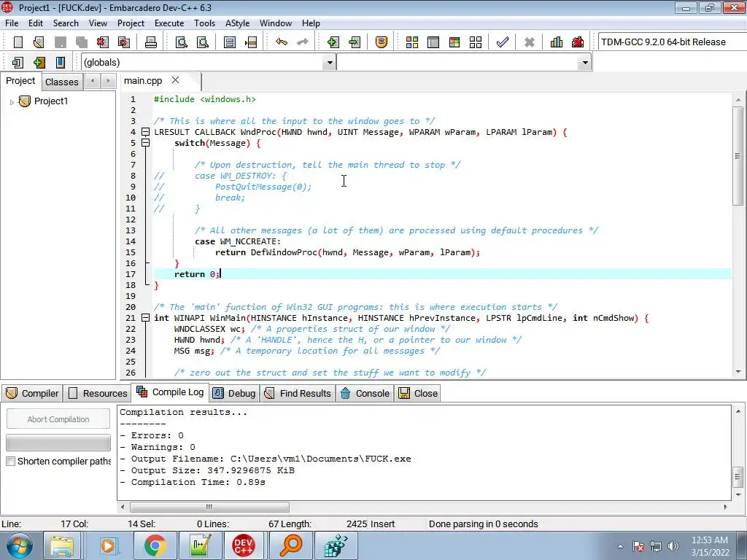The width and height of the screenshot is (747, 560).
Task: Click the right tab-scroll arrow beside Classes
Action: 108,81
